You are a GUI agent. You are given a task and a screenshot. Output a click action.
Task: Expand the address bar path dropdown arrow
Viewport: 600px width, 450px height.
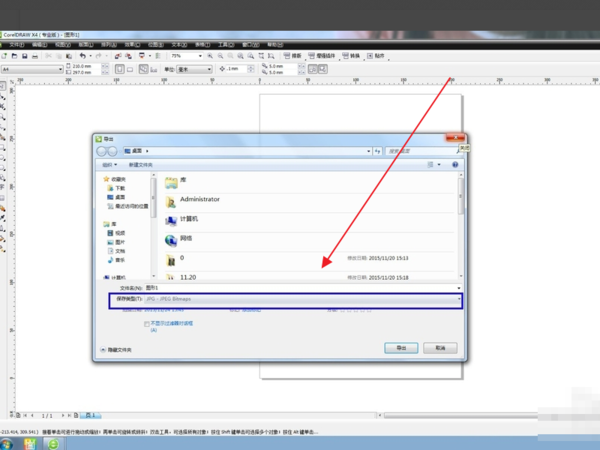(x=368, y=151)
